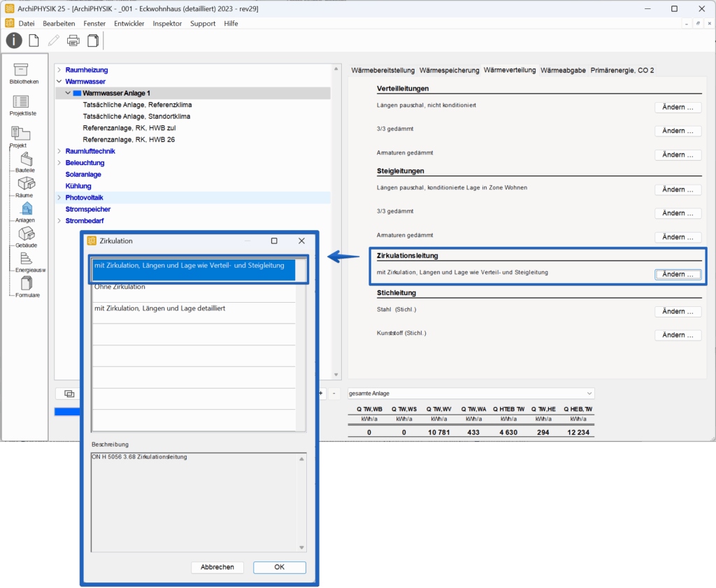The height and width of the screenshot is (588, 716).
Task: Maximize the Zirkulation dialog
Action: tap(274, 241)
